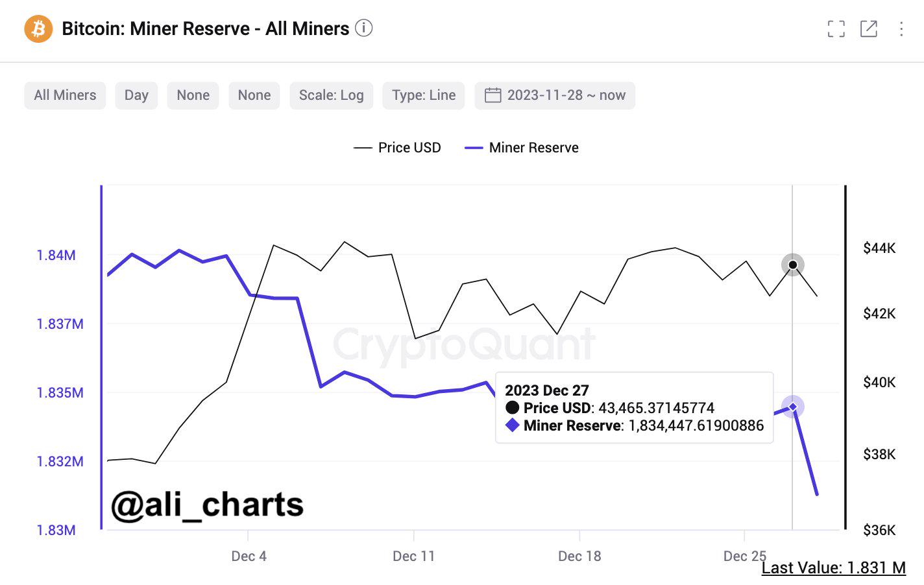This screenshot has height=585, width=924.
Task: Open the chart description via info icon
Action: point(364,29)
